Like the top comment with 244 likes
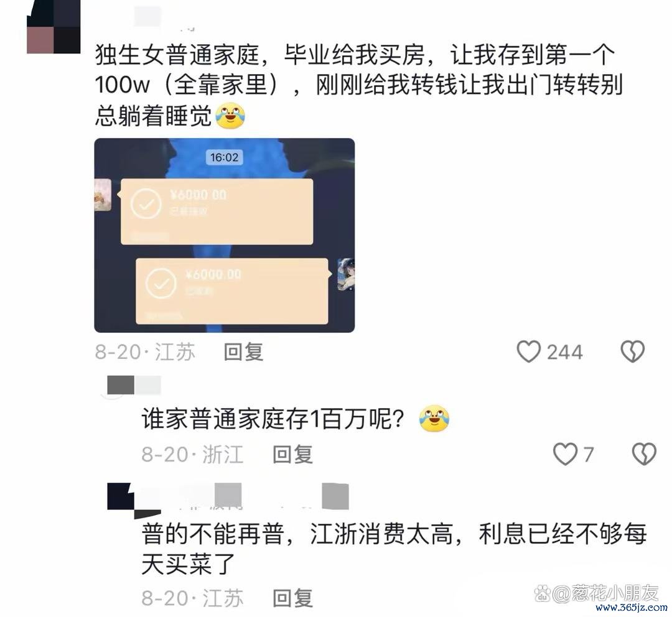Viewport: 672px width, 617px height. coord(528,352)
